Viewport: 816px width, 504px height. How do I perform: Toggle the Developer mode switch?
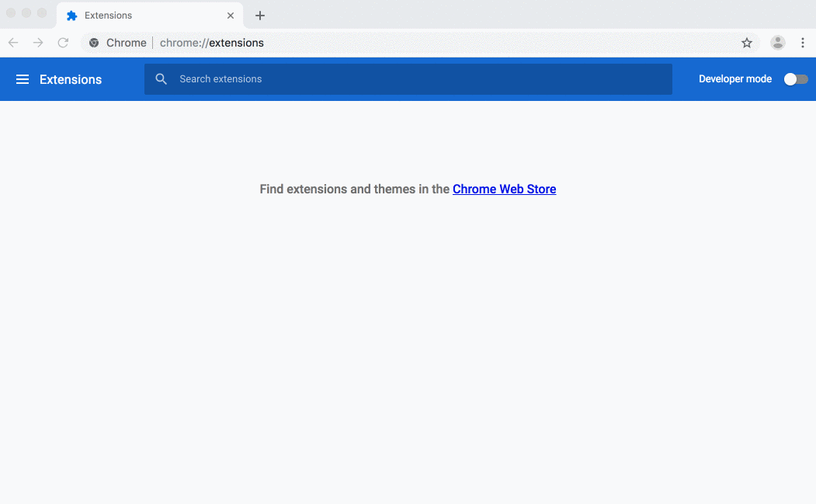(796, 79)
